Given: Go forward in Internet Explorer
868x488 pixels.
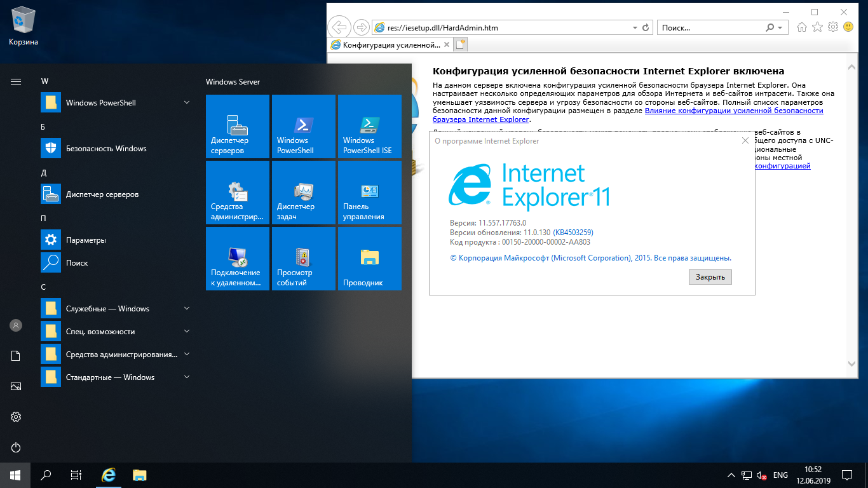Looking at the screenshot, I should pyautogui.click(x=361, y=27).
